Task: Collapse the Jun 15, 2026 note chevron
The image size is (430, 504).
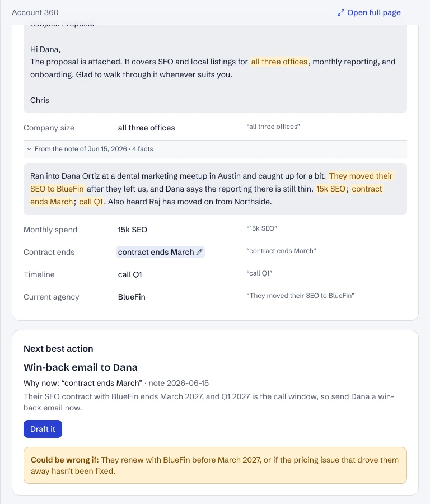Action: 29,149
